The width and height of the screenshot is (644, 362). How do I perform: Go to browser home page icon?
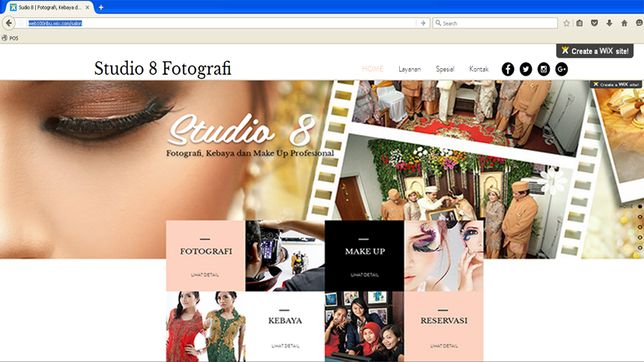click(625, 23)
